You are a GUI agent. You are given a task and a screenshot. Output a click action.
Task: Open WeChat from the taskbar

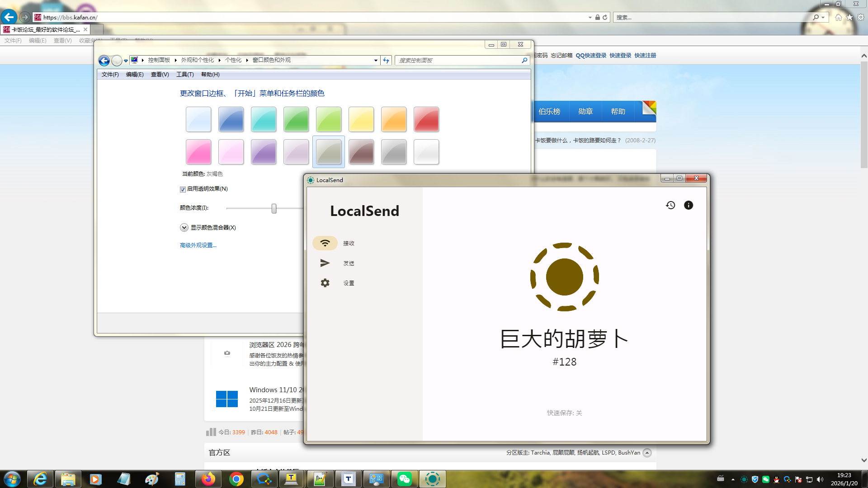tap(404, 479)
